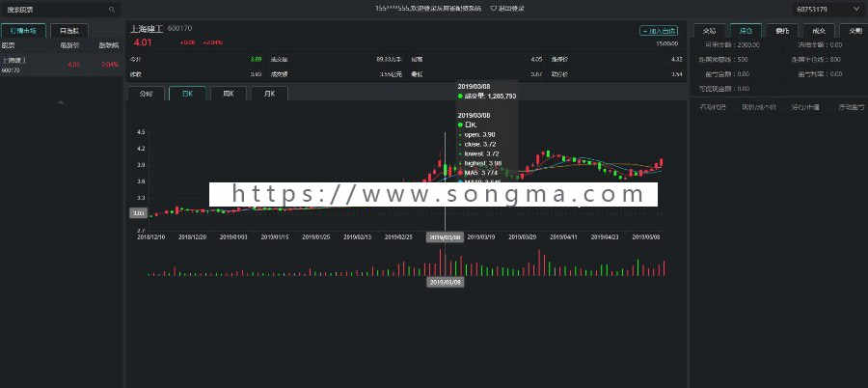Click the 2019/05/08 date axis label
Image resolution: width=868 pixels, height=388 pixels.
646,236
